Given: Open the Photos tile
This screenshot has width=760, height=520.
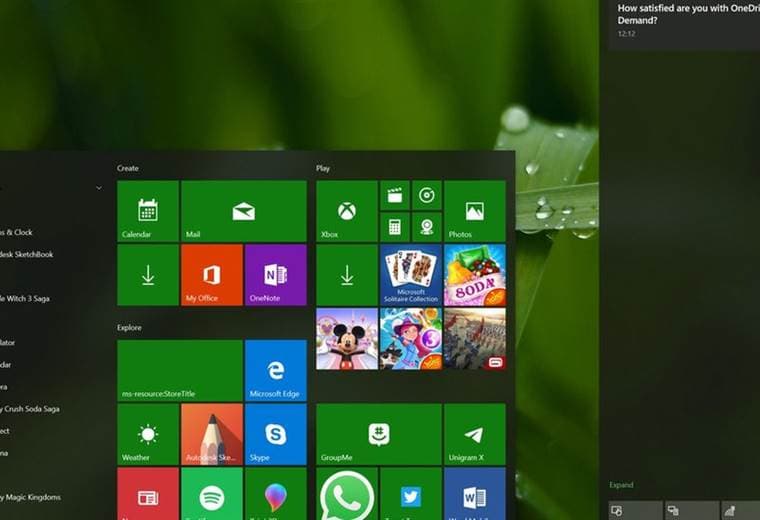Looking at the screenshot, I should coord(474,211).
